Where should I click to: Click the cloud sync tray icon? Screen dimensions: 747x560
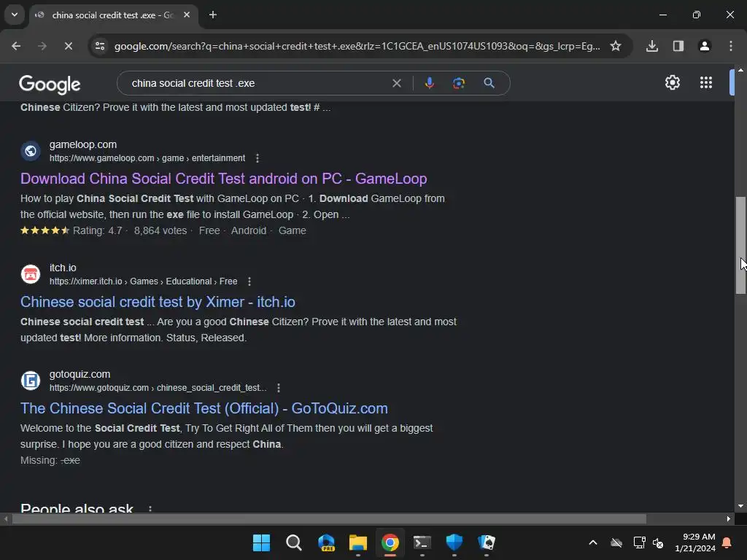(616, 542)
